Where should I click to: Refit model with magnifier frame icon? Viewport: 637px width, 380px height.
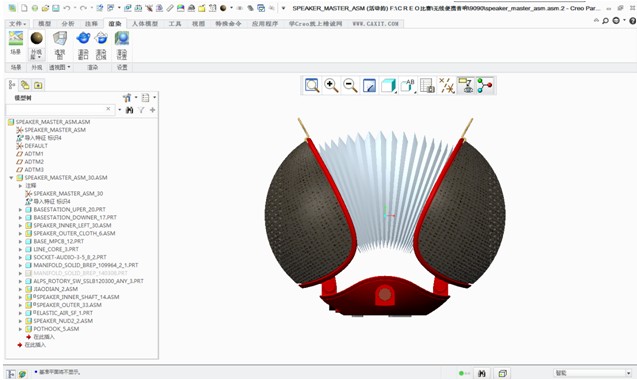[x=312, y=86]
